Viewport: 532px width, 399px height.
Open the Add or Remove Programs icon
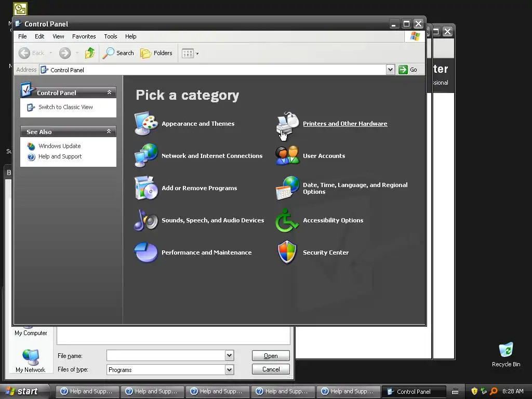coord(146,188)
